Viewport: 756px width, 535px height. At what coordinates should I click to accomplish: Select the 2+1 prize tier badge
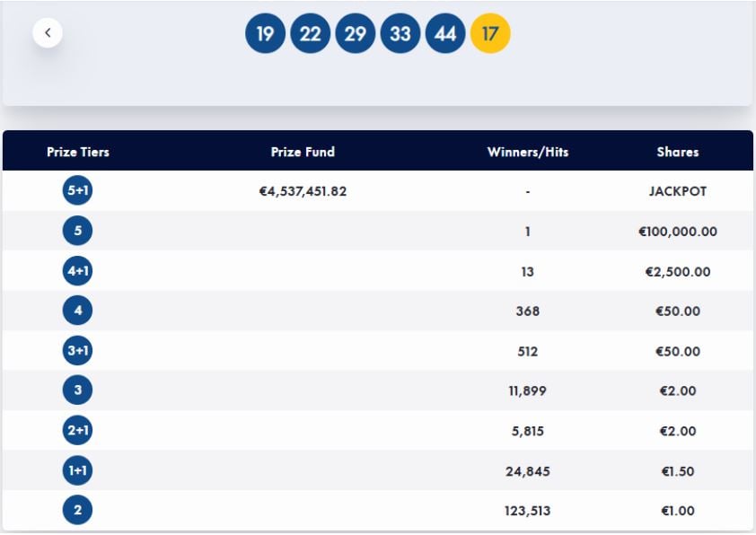pos(77,431)
